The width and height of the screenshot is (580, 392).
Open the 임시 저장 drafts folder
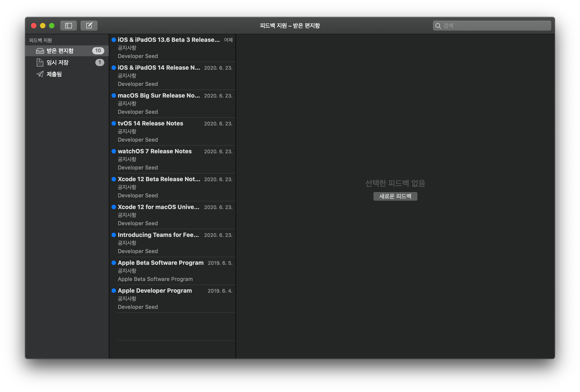point(57,63)
